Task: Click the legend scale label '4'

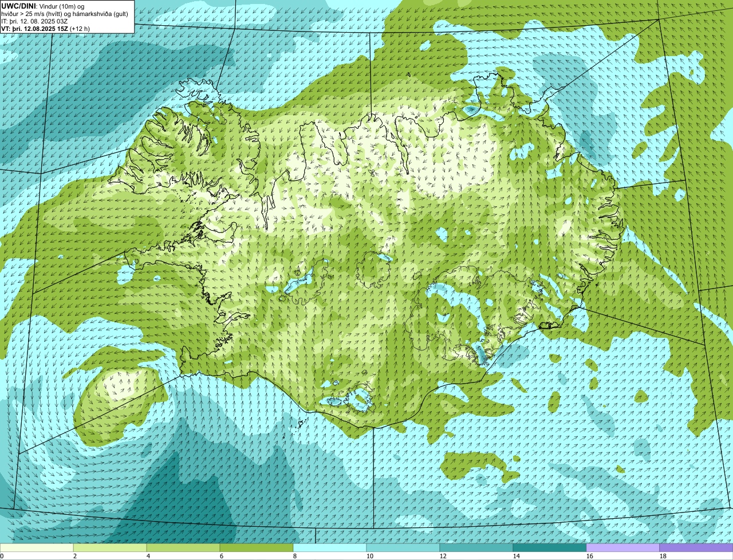Action: click(x=148, y=556)
